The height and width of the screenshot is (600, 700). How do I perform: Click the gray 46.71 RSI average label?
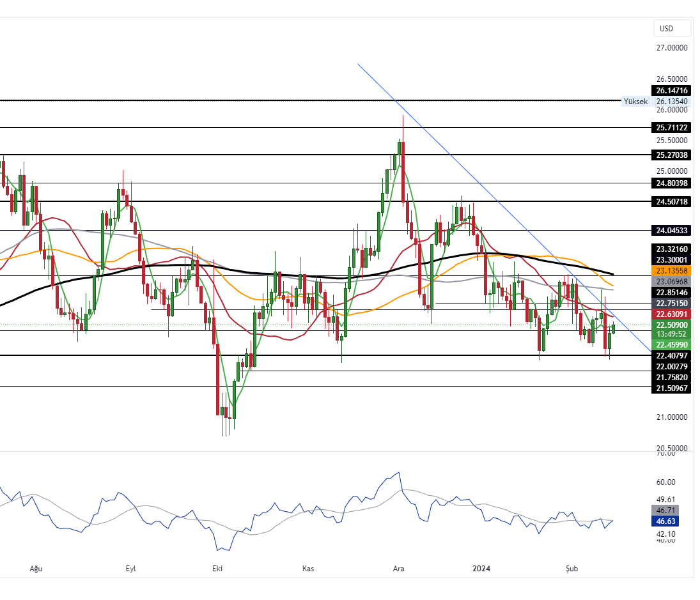point(671,511)
